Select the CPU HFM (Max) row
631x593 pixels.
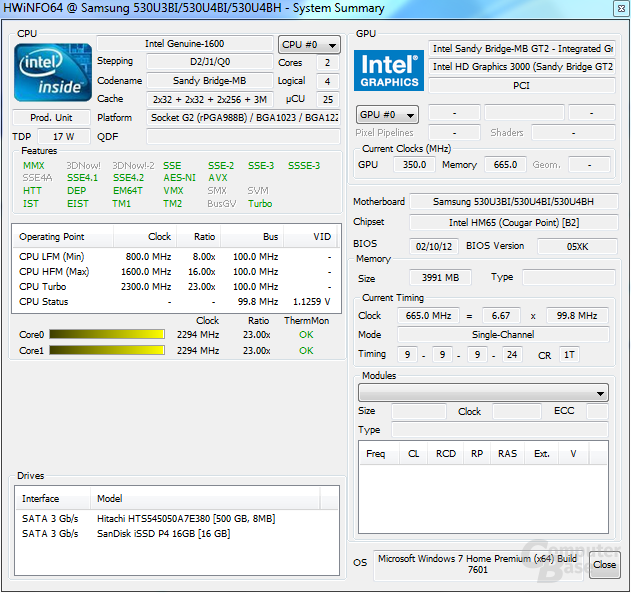(176, 272)
